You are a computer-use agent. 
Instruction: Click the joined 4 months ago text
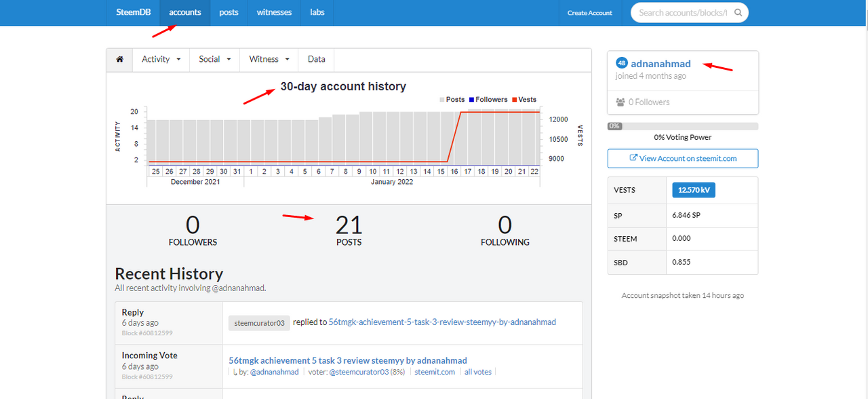click(x=651, y=76)
